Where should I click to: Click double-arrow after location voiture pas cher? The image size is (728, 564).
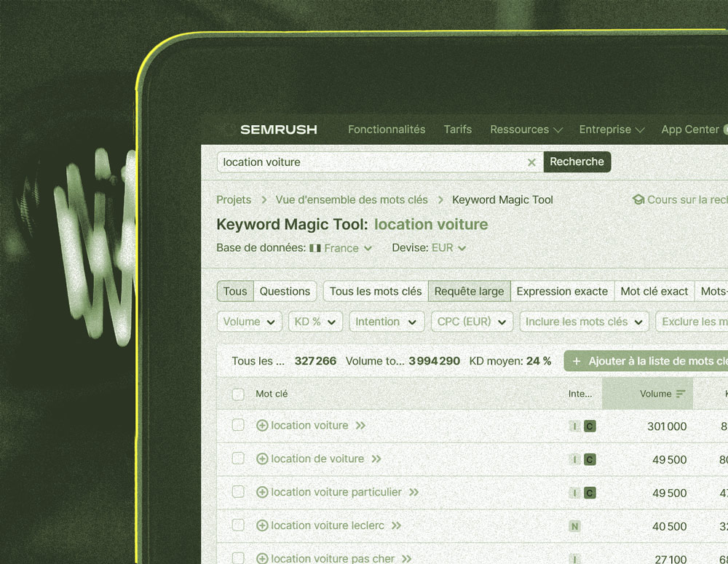[407, 559]
